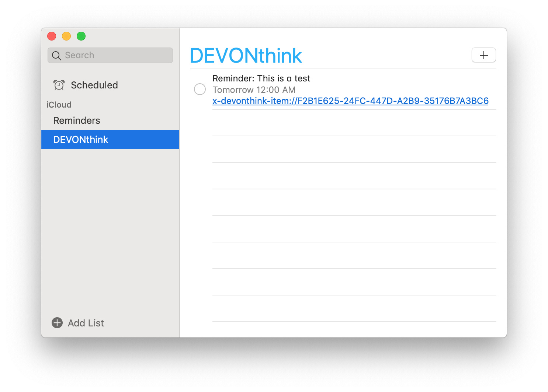Click the first empty row below the reminder
This screenshot has height=392, width=548.
pyautogui.click(x=354, y=123)
